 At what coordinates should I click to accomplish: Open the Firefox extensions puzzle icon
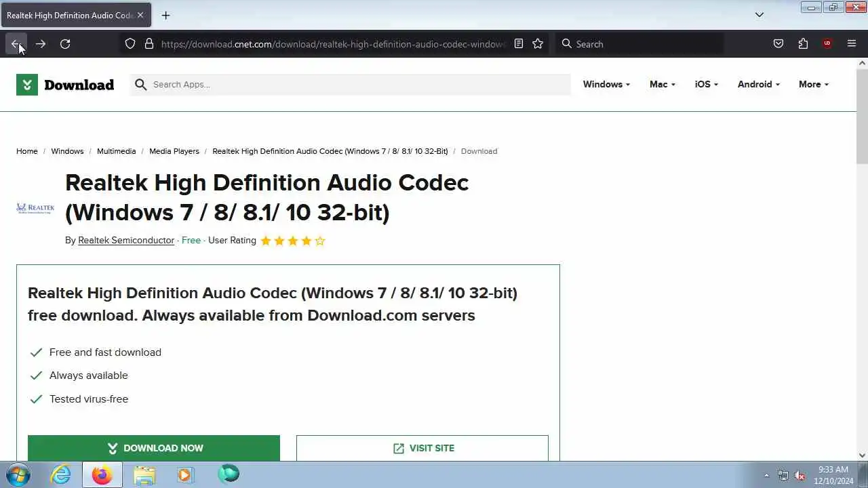[803, 44]
